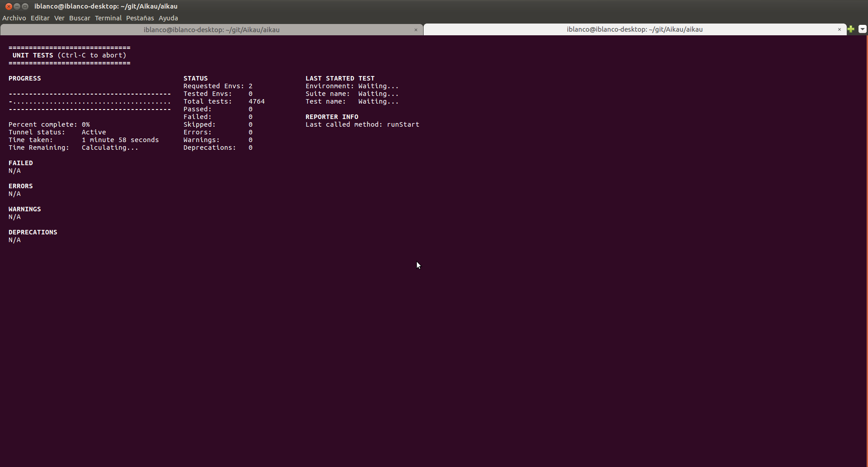Open the Archivo menu
The width and height of the screenshot is (868, 467).
coord(14,18)
